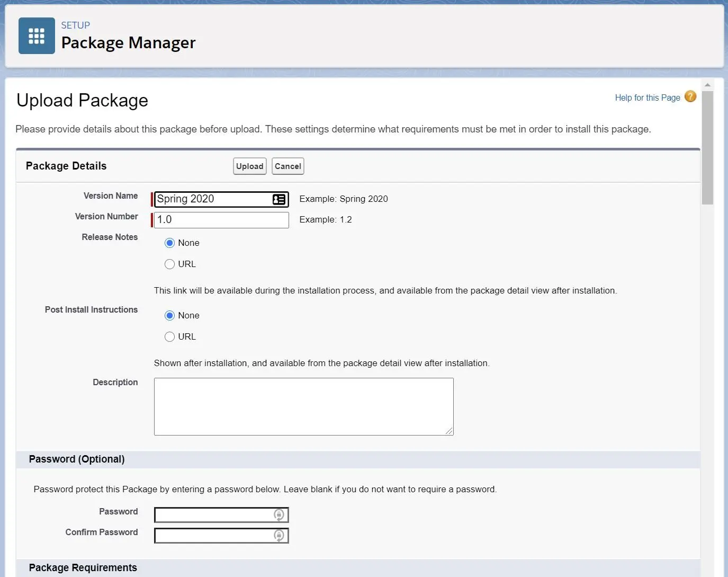
Task: Click the Package Details section title
Action: click(x=66, y=166)
